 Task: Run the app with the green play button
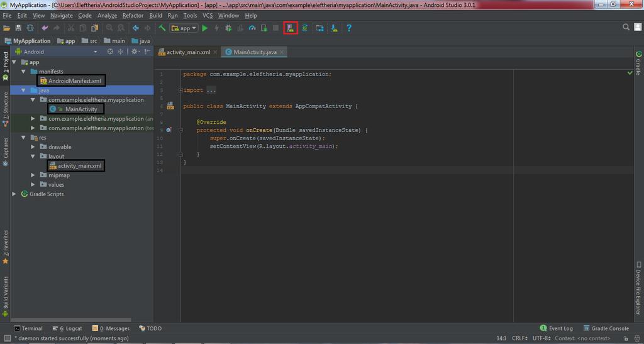pyautogui.click(x=205, y=28)
